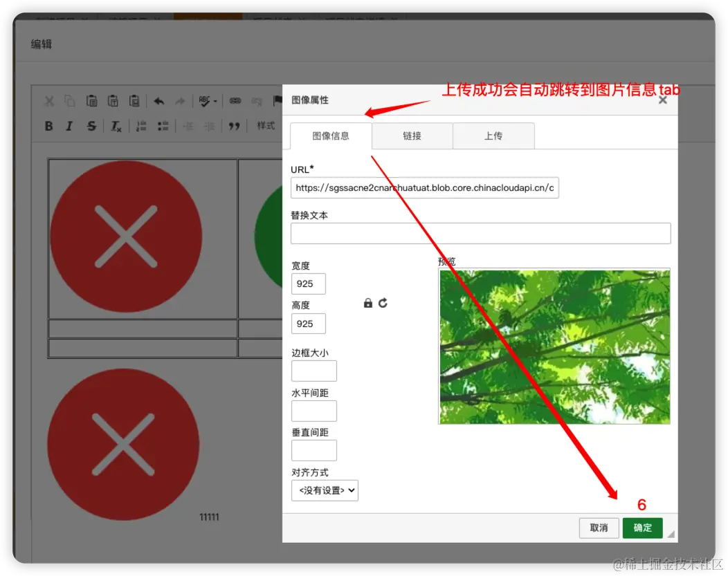
Task: Click the reset size circular arrow icon
Action: pyautogui.click(x=383, y=304)
